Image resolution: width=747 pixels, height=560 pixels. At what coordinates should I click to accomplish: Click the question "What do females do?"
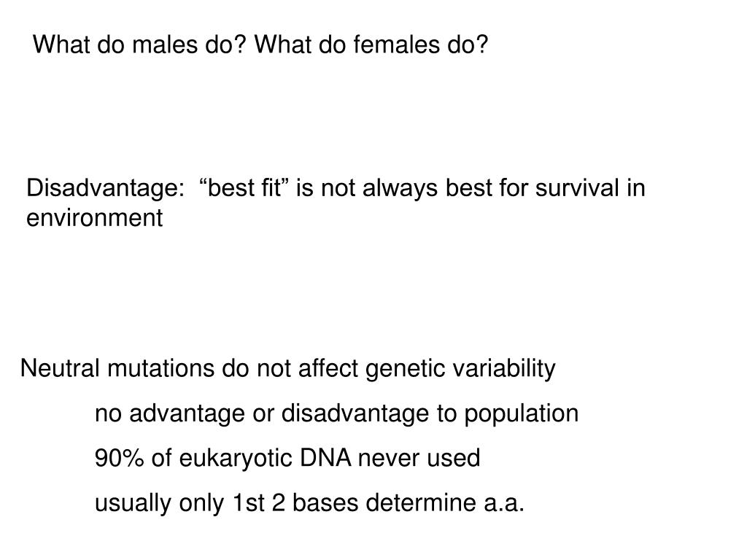pyautogui.click(x=371, y=46)
